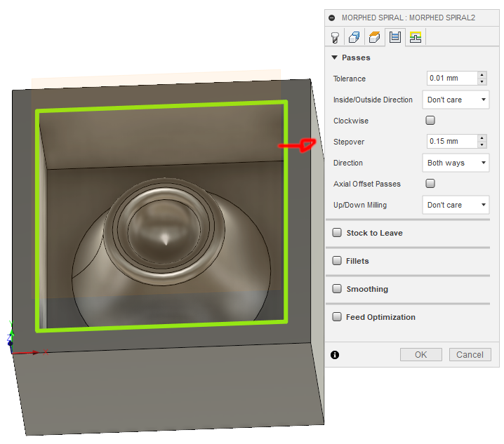Viewport: 504px width, 444px height.
Task: Confirm the operation with OK
Action: (420, 355)
